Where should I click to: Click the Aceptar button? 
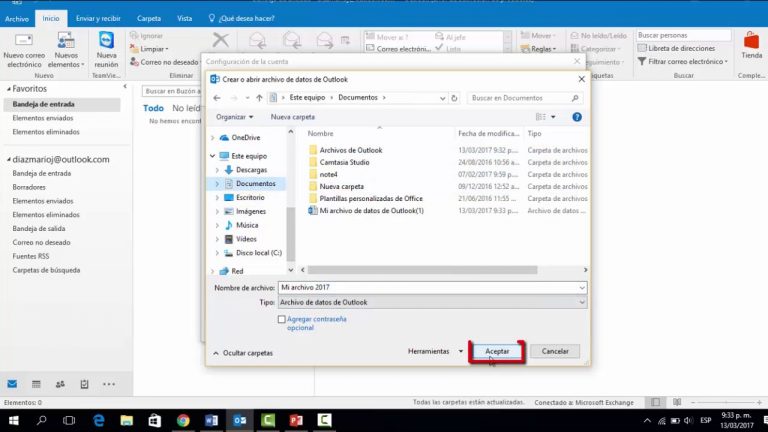coord(497,351)
